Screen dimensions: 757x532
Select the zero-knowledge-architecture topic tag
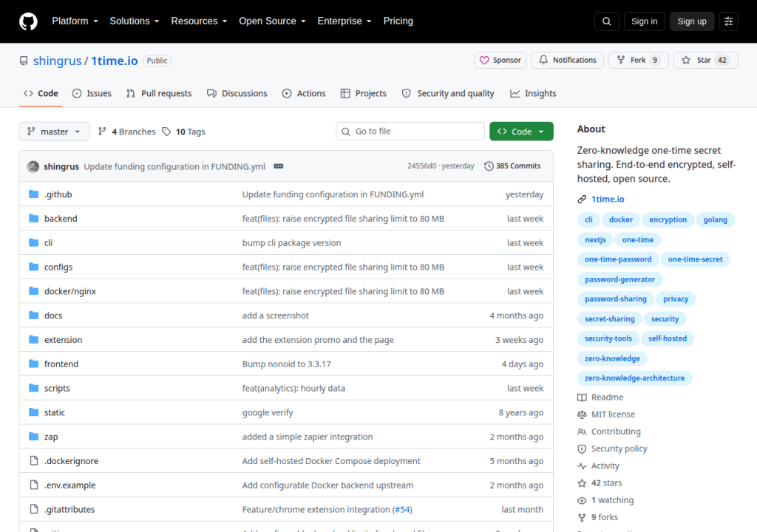634,378
